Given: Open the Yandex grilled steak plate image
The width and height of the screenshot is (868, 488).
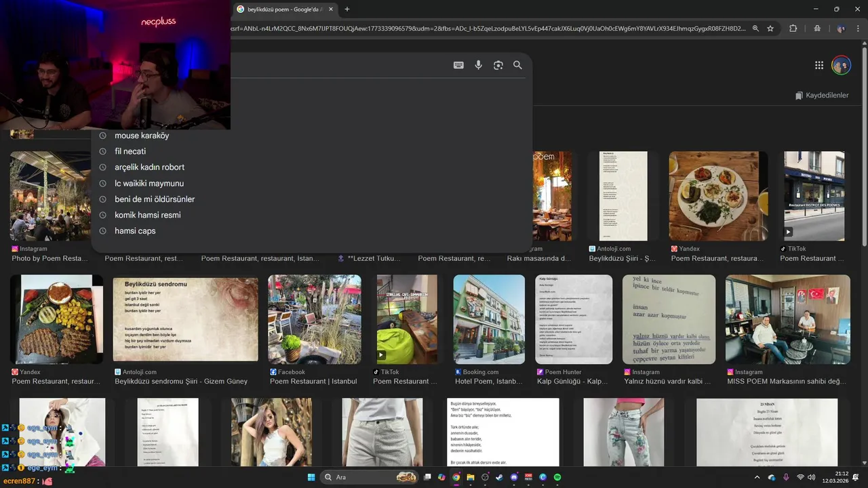Looking at the screenshot, I should pyautogui.click(x=56, y=319).
